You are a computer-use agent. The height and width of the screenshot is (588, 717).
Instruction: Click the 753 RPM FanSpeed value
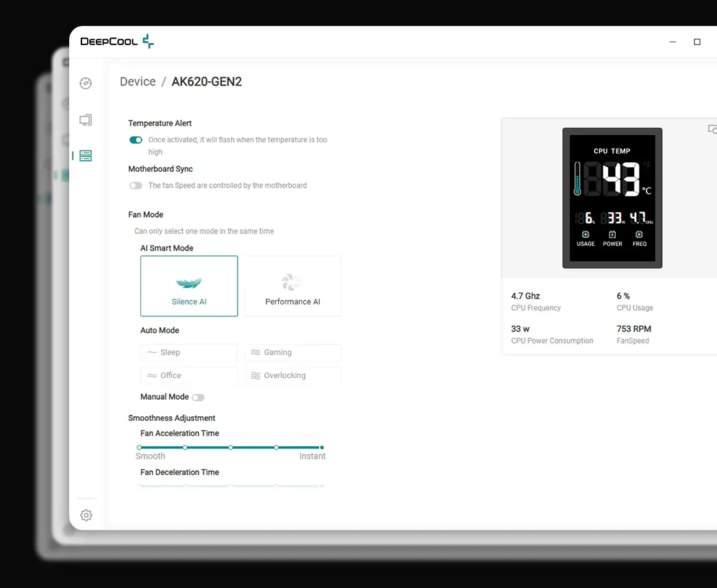[633, 329]
